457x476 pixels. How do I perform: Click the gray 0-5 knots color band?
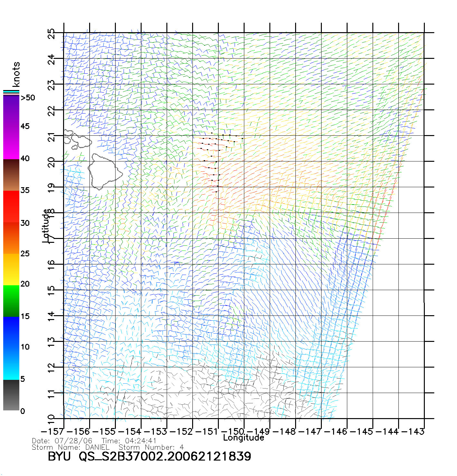tap(11, 395)
